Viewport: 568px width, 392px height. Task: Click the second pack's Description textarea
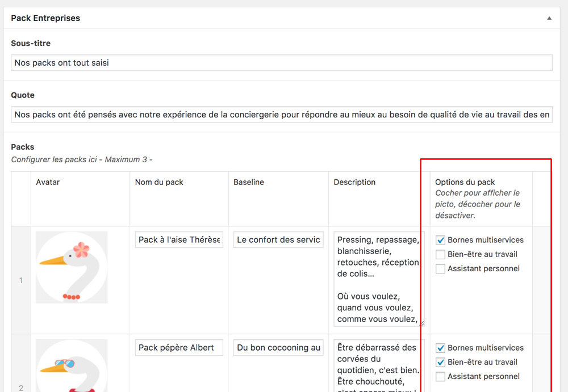point(378,366)
